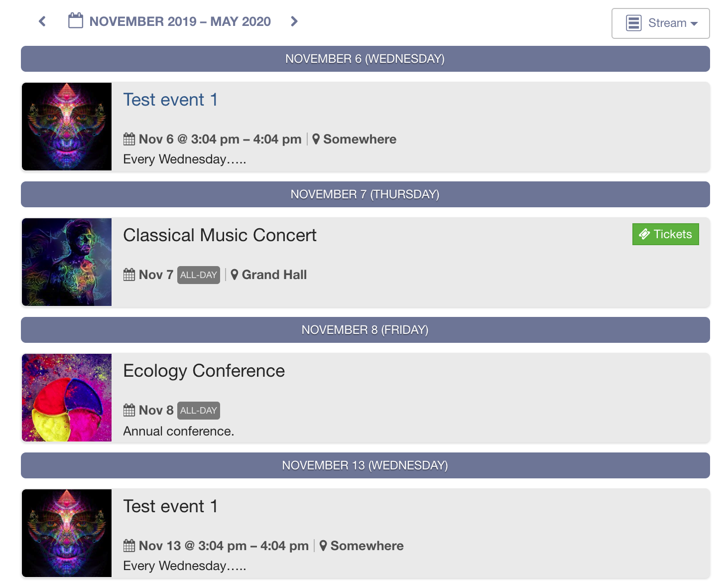
Task: Click the November 13 (Wednesday) date header
Action: pyautogui.click(x=365, y=465)
